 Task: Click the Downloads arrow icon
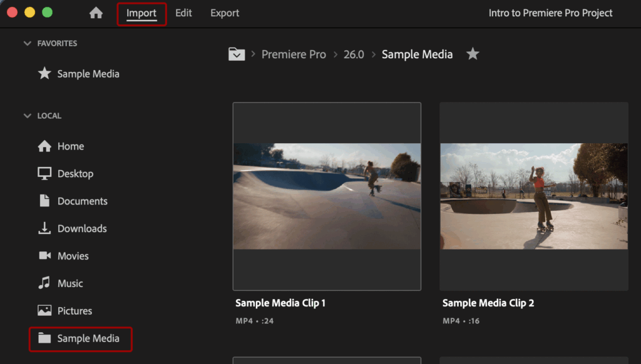(44, 228)
